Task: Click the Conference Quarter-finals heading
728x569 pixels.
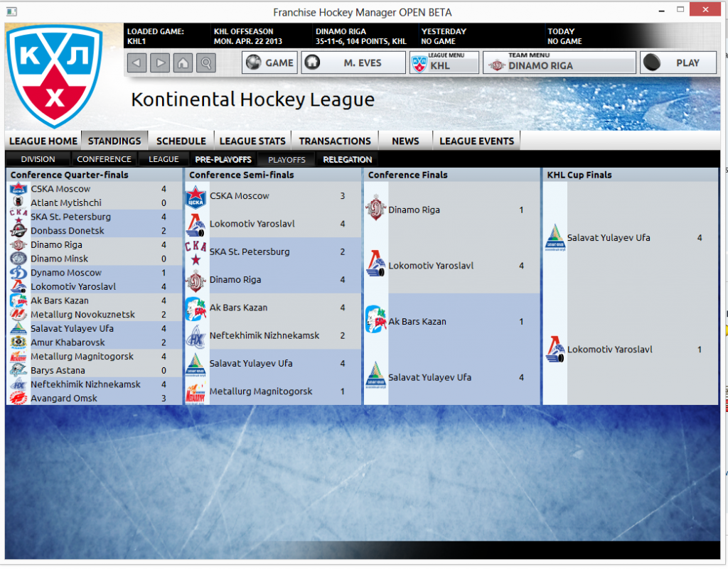Action: 70,175
